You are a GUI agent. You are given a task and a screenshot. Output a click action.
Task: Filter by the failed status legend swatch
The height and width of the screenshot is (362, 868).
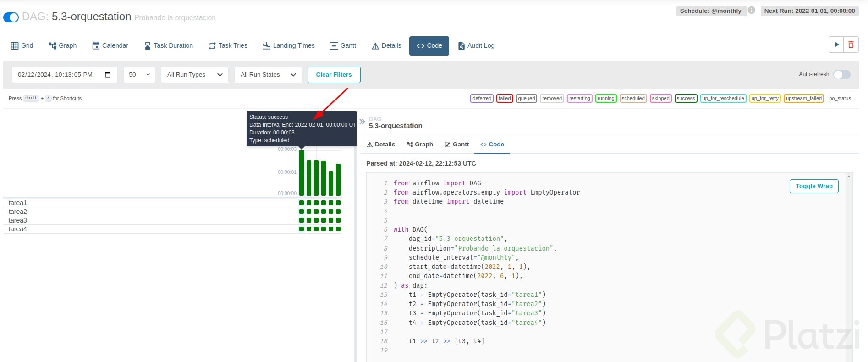[x=505, y=98]
